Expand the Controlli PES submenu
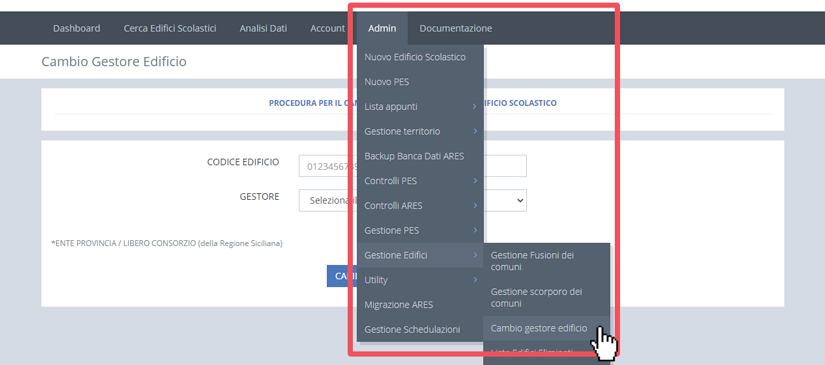This screenshot has height=365, width=825. pos(419,181)
